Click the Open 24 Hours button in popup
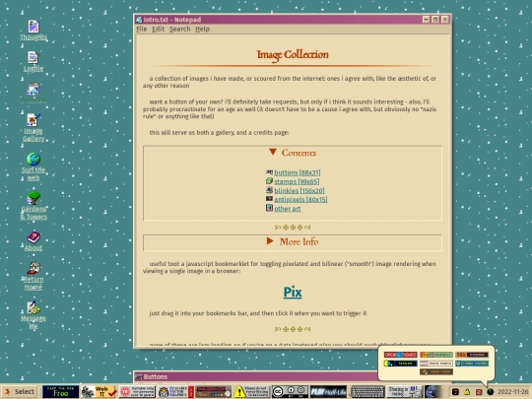532x399 pixels. point(400,355)
